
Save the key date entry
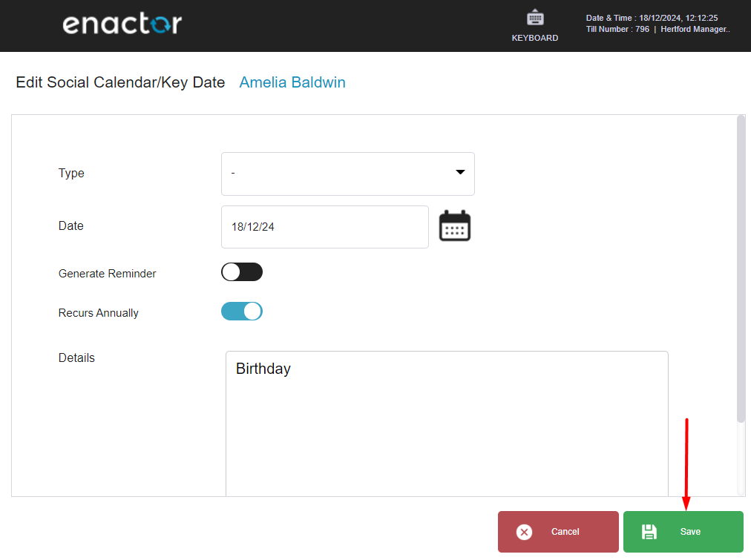683,532
